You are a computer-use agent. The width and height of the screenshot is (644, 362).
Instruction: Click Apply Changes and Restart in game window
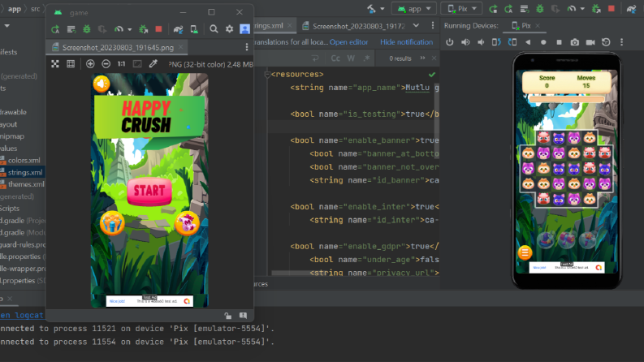[55, 29]
